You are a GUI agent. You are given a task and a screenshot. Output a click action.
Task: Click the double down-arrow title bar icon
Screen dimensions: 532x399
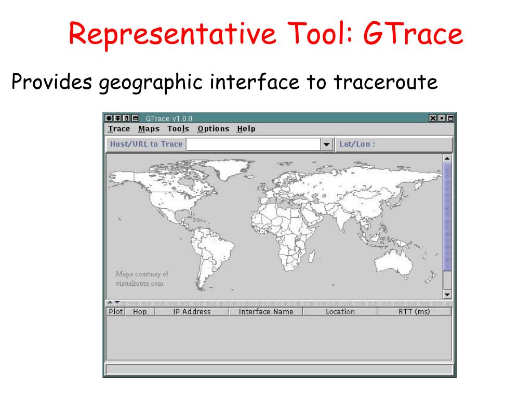pyautogui.click(x=117, y=118)
